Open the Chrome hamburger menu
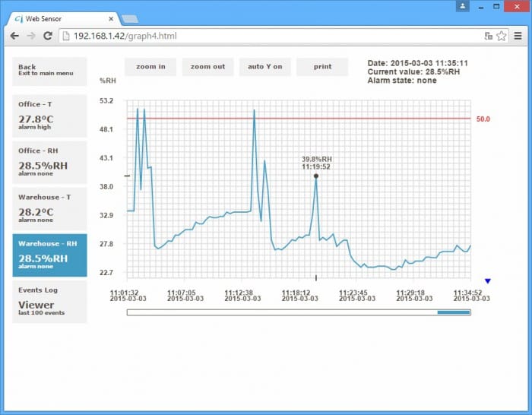Screen dimensions: 532x415 [518, 36]
